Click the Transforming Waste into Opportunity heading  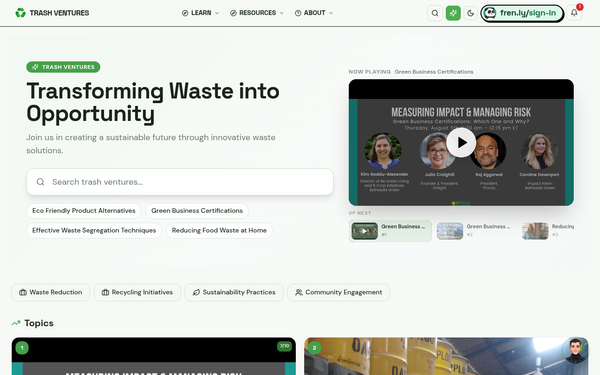click(x=153, y=102)
